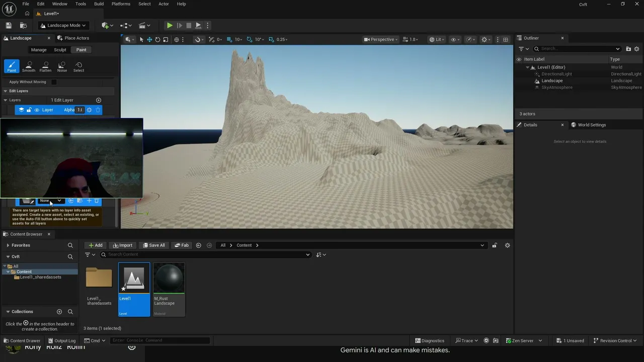Collapse the Edit Layers section
Viewport: 644px width, 362px height.
tap(6, 91)
